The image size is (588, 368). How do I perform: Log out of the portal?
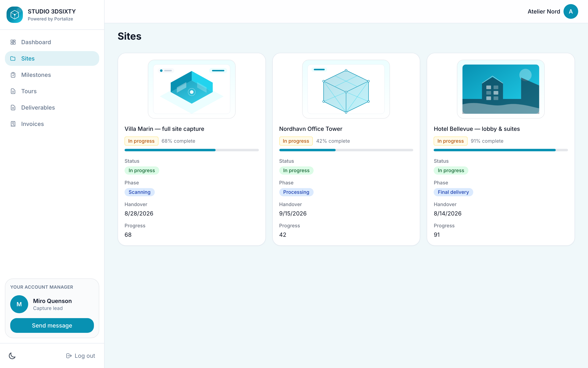(x=80, y=356)
